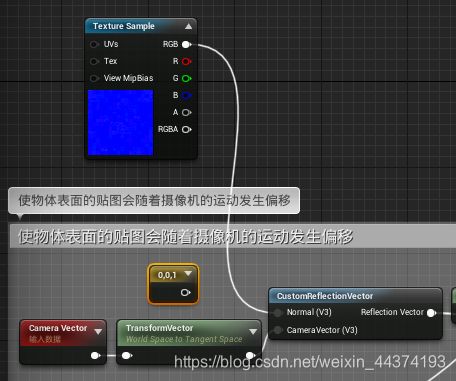The height and width of the screenshot is (381, 456).
Task: Click the A alpha output pin
Action: [187, 112]
